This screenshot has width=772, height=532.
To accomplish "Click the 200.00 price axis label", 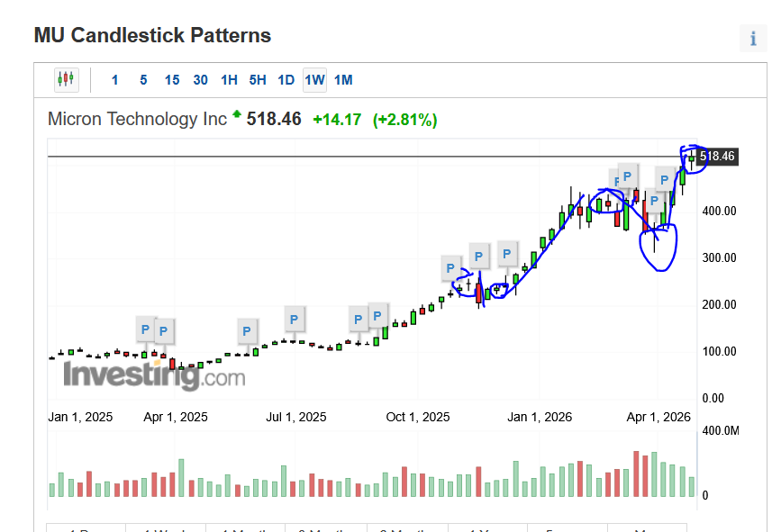I will [719, 304].
